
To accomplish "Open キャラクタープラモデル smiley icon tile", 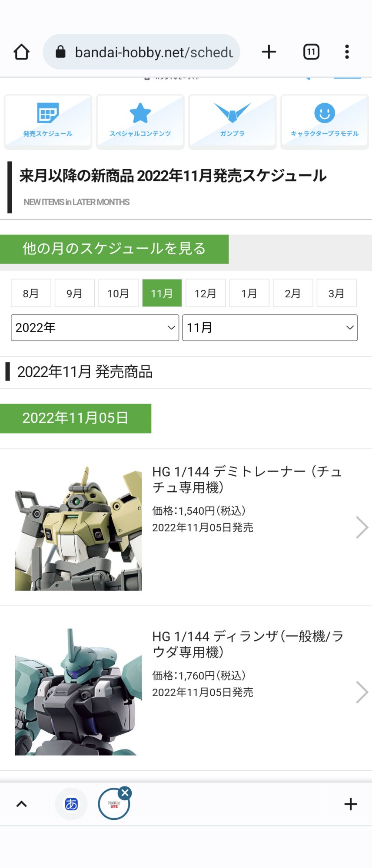I will pos(325,122).
